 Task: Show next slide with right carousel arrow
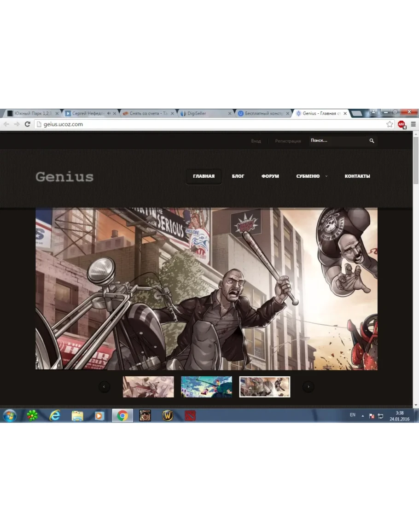coord(308,387)
